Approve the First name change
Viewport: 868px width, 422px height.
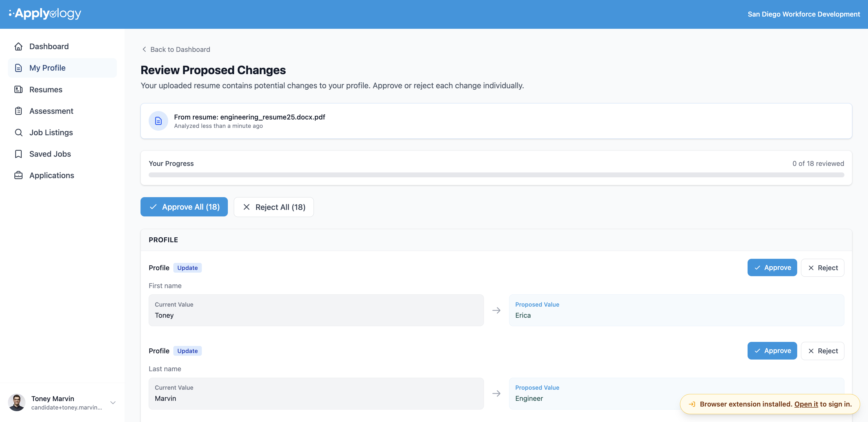coord(772,267)
